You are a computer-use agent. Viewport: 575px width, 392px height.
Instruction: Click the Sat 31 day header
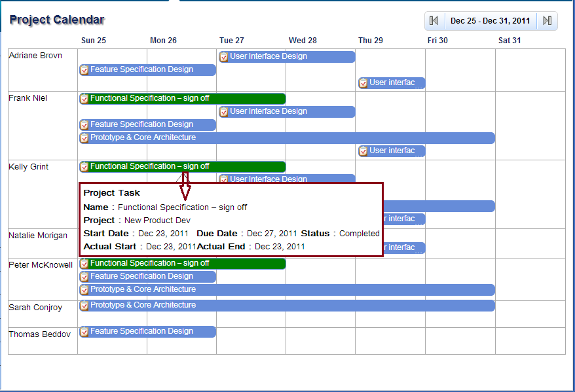click(510, 41)
